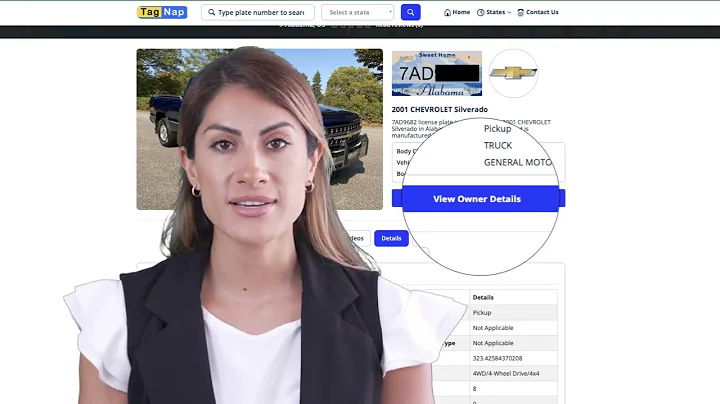Open the Contact Us page

point(538,12)
